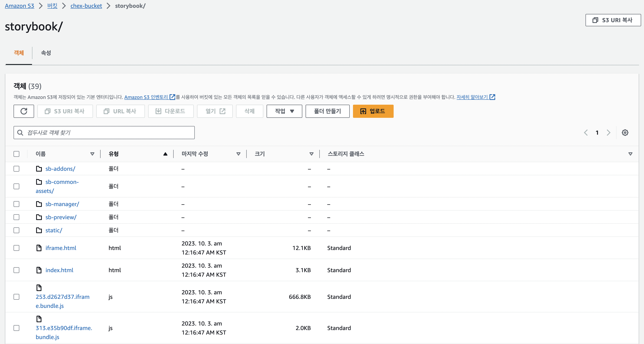Check the static/ row checkbox
The image size is (644, 344).
point(16,230)
